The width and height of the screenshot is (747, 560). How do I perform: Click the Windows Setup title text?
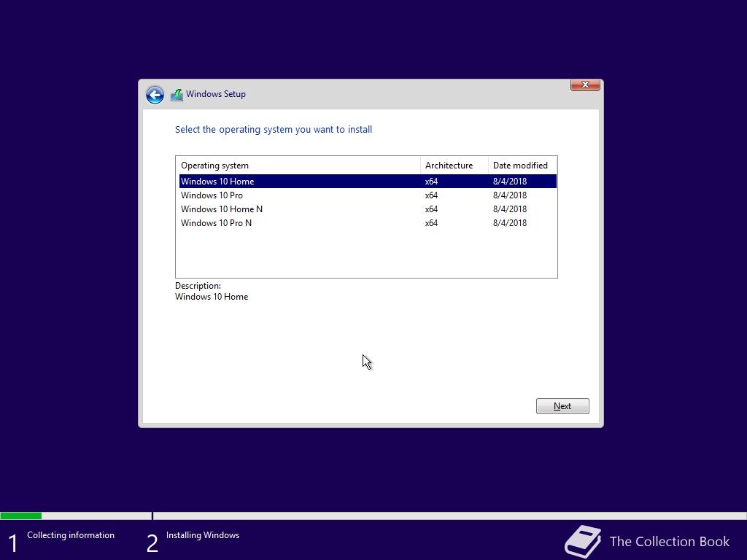pos(216,94)
